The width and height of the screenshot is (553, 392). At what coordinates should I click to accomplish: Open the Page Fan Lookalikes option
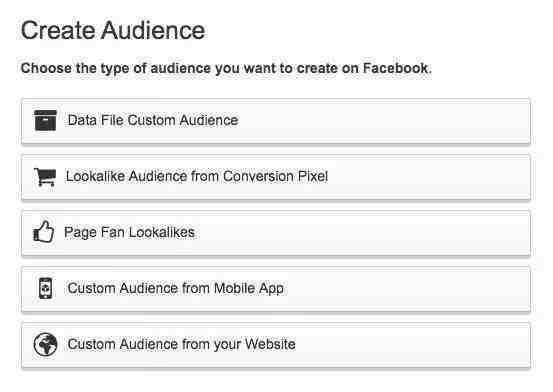coord(276,233)
